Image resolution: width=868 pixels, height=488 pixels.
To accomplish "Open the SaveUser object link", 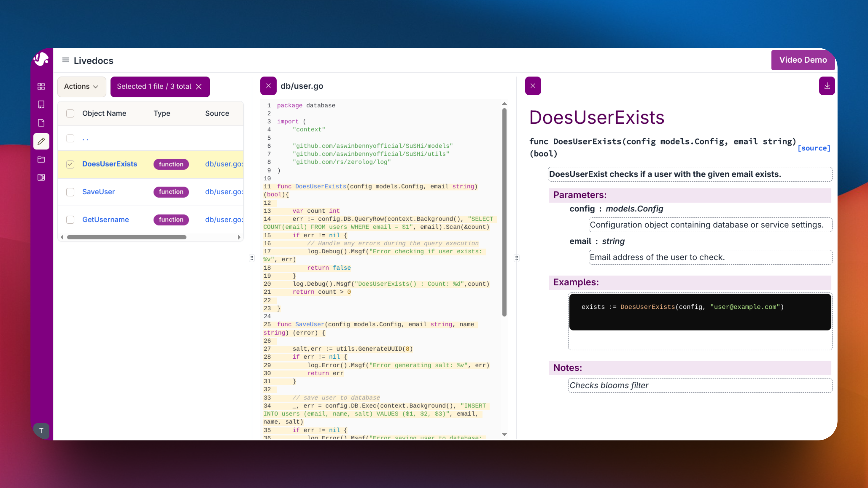I will coord(98,192).
